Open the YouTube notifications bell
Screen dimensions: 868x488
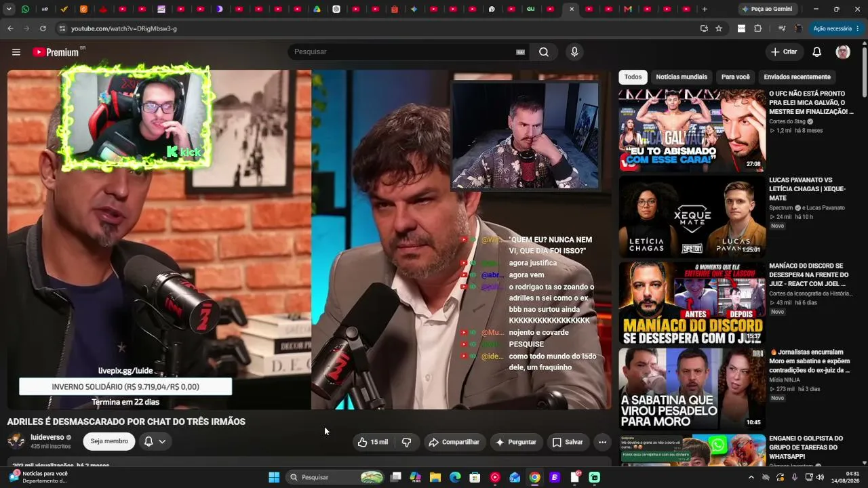click(817, 52)
